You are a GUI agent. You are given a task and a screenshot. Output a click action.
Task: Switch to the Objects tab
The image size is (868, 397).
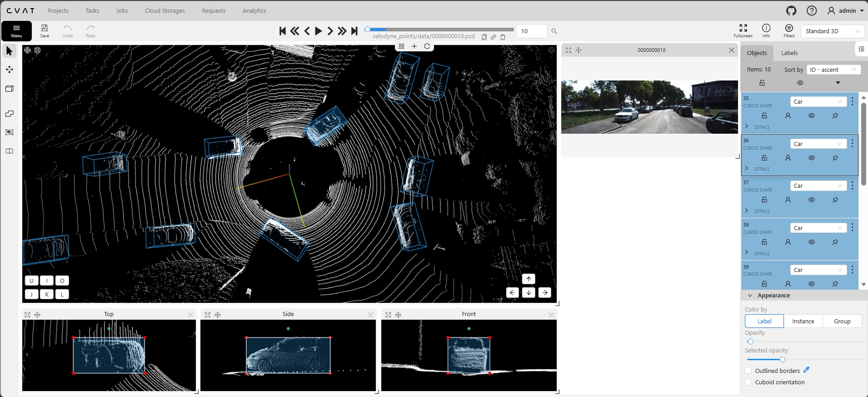click(757, 53)
